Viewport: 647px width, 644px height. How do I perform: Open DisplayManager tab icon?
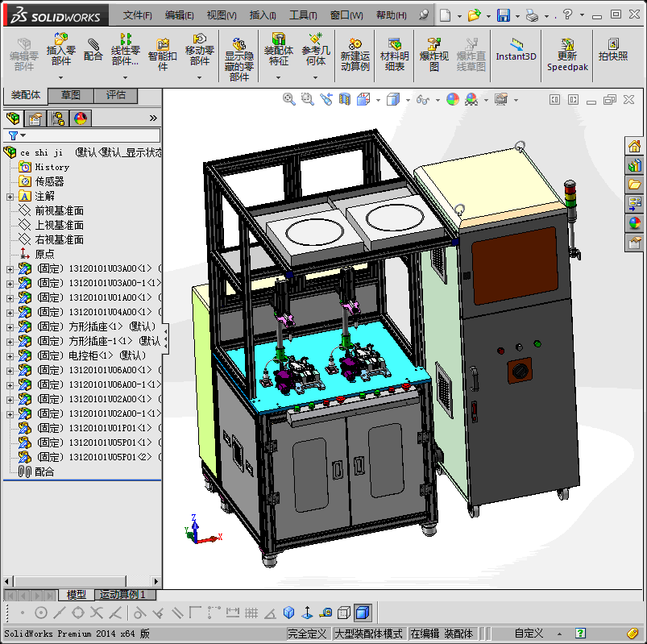(81, 118)
